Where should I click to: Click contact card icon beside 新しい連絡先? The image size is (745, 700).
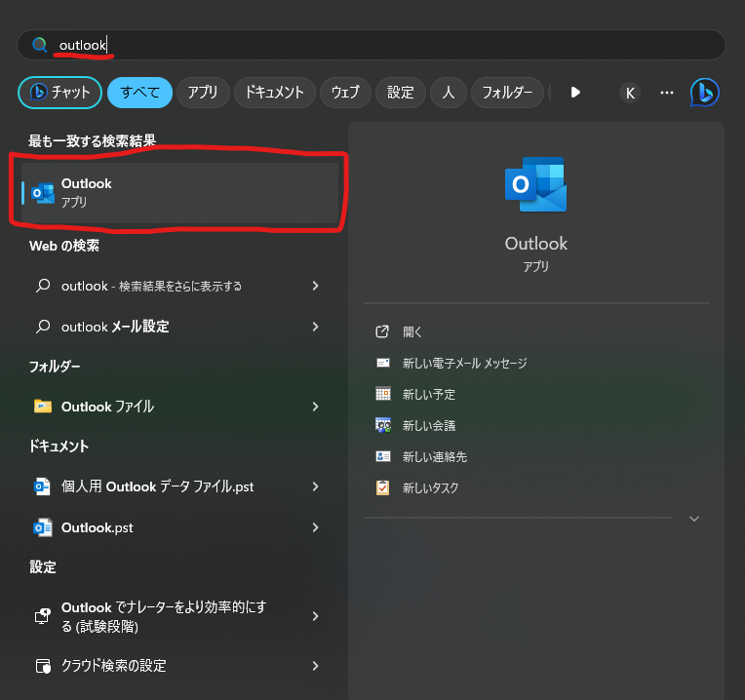pos(383,456)
